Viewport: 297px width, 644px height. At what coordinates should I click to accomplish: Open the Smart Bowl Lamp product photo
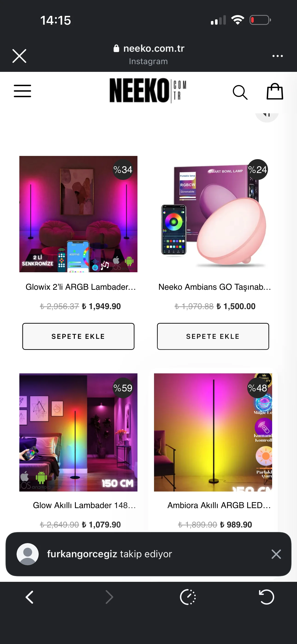[x=213, y=214]
